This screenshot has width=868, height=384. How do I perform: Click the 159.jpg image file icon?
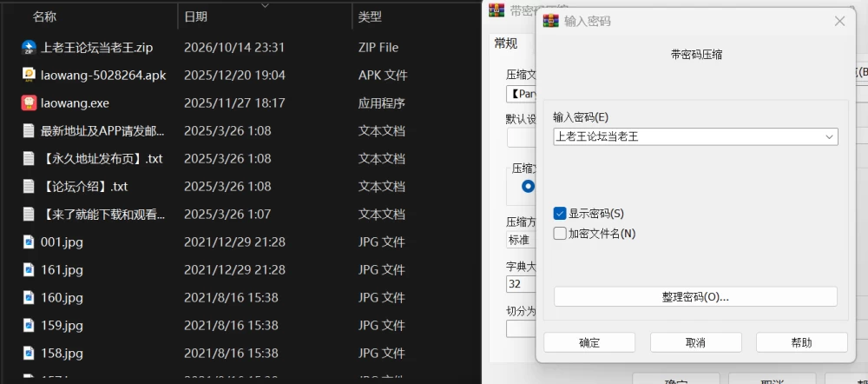tap(29, 325)
